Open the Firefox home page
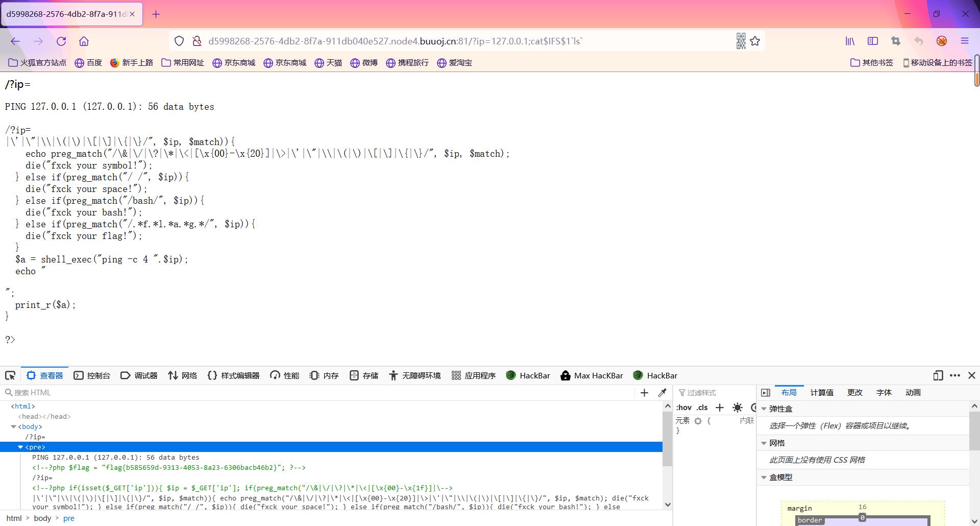This screenshot has height=526, width=980. [84, 41]
